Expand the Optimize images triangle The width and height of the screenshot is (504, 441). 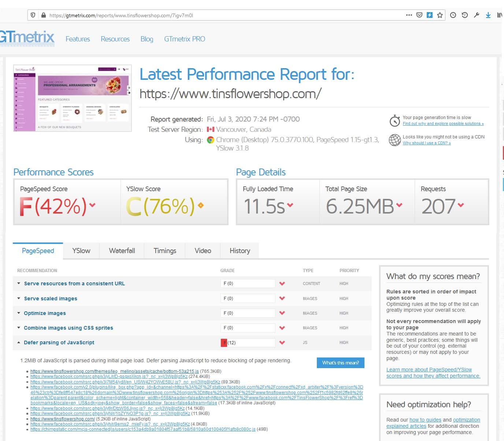coord(19,313)
